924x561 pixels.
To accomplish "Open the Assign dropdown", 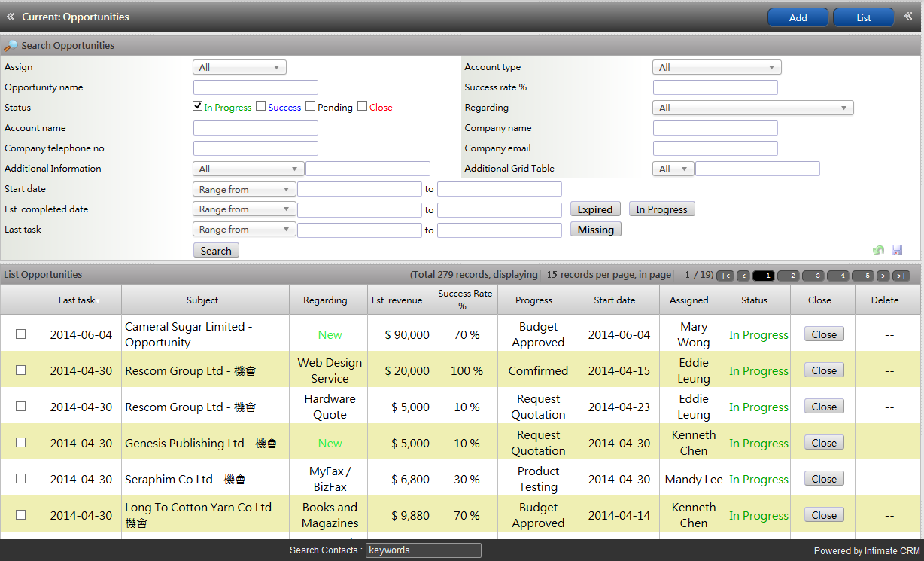I will [x=239, y=67].
